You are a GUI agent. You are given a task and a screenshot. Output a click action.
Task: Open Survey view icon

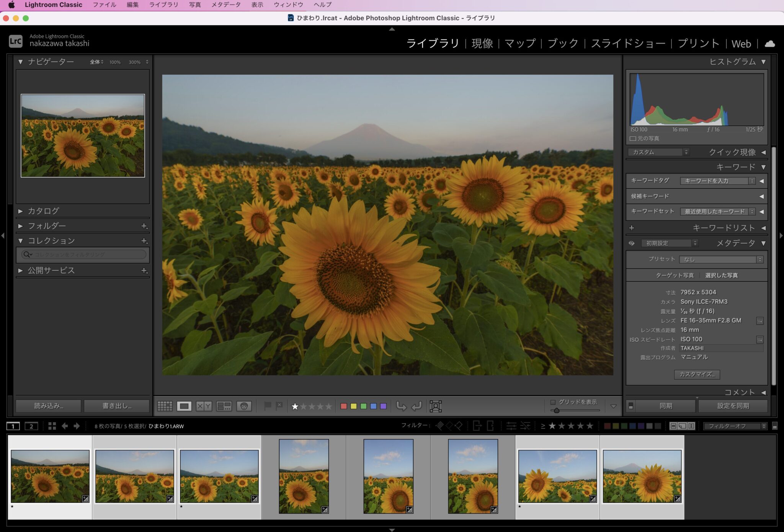point(224,406)
